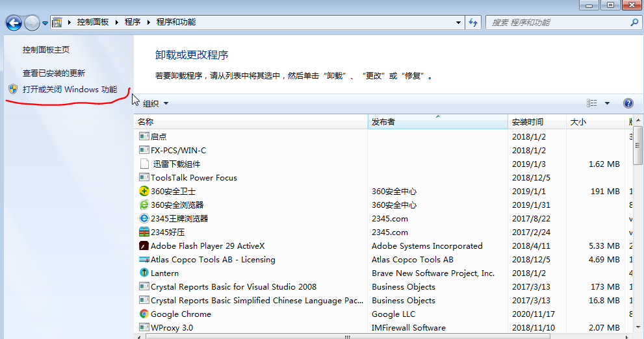644x339 pixels.
Task: Click the horizontal scrollbar thumb
Action: pos(348,336)
